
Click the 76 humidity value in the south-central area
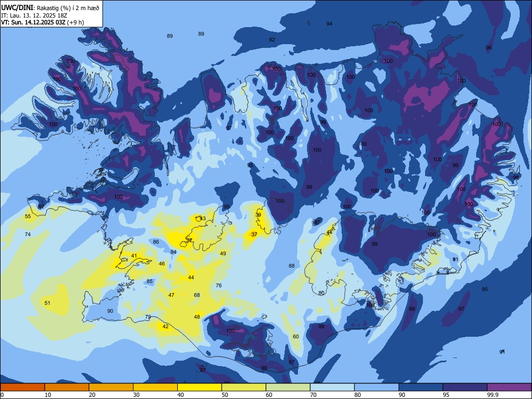pyautogui.click(x=219, y=286)
